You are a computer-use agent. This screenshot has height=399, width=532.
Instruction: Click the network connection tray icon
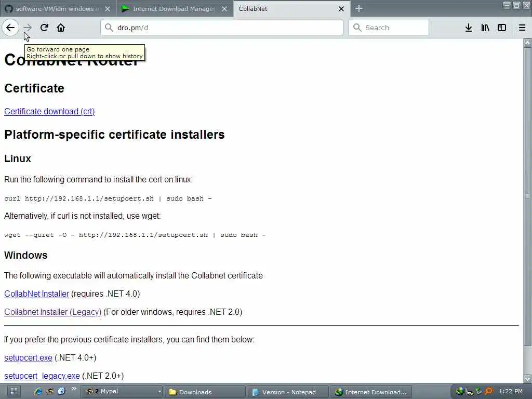coord(469,392)
